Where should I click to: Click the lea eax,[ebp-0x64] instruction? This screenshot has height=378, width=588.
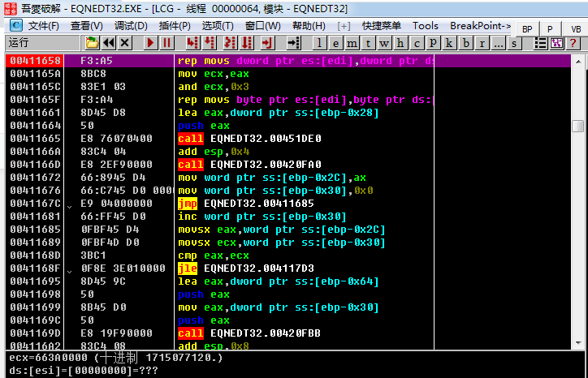tap(279, 281)
